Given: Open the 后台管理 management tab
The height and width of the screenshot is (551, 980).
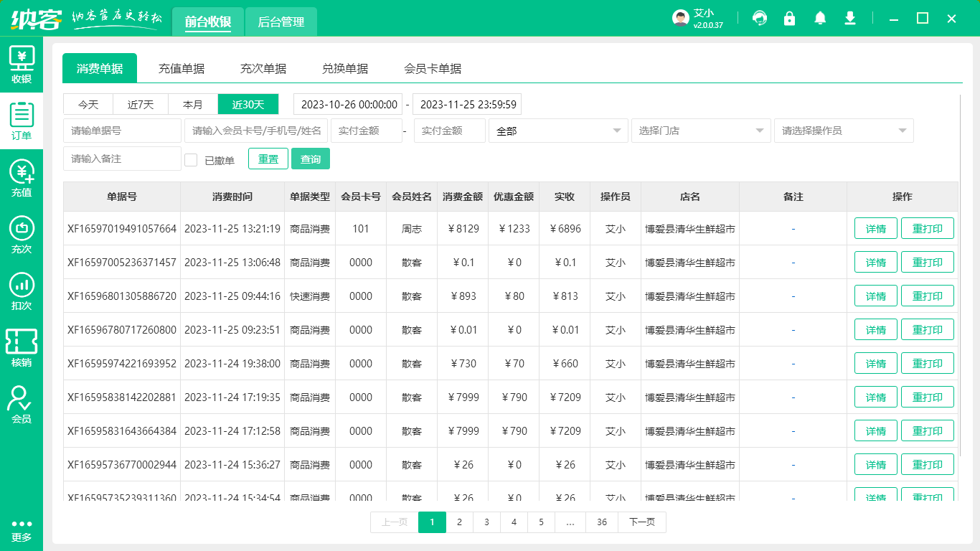Looking at the screenshot, I should [281, 22].
